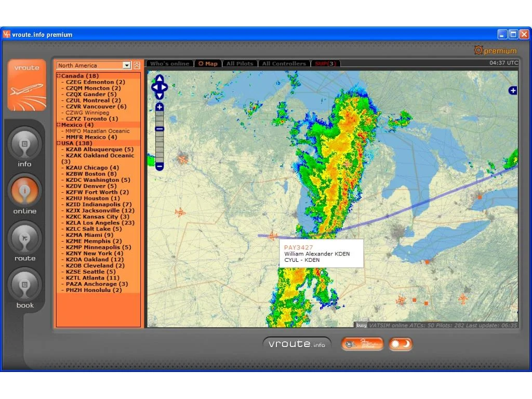
Task: Click orange aircraft icon at far bottom right
Action: [x=463, y=299]
